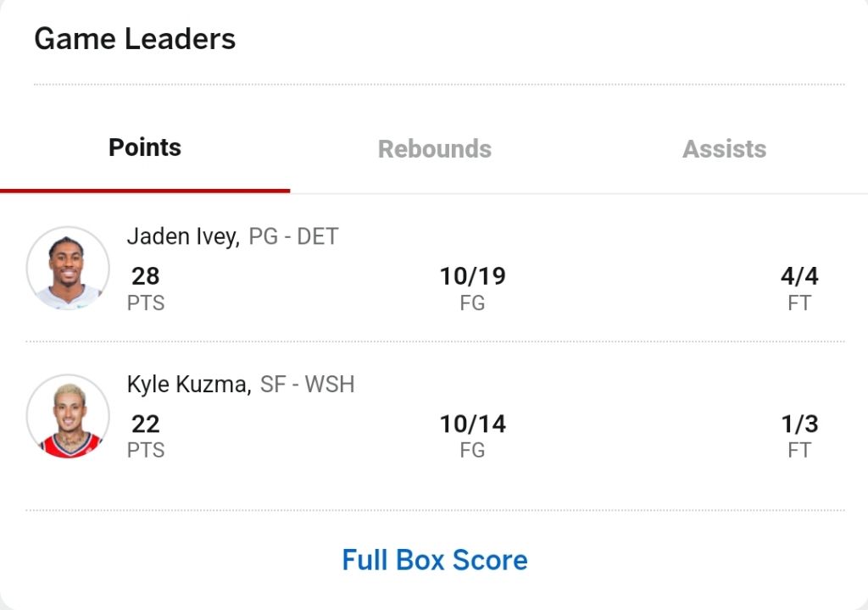This screenshot has width=868, height=610.
Task: Open Kyle Kuzma's player headshot
Action: pyautogui.click(x=68, y=416)
